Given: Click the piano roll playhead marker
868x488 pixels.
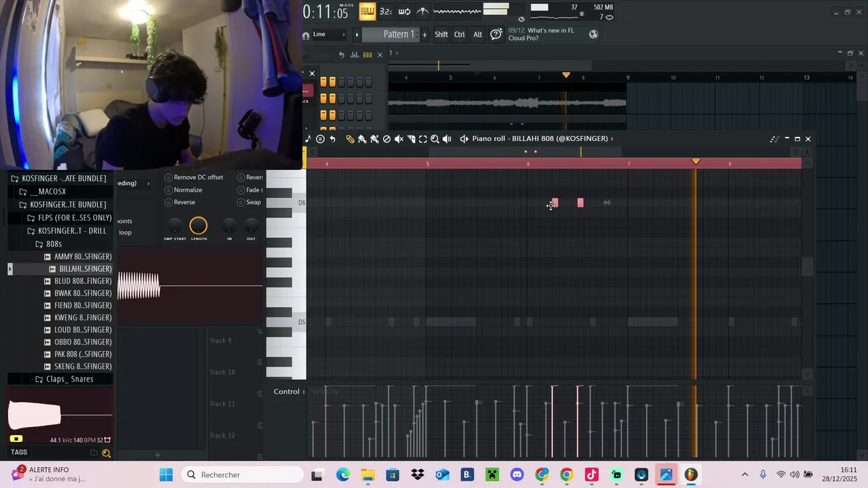Looking at the screenshot, I should click(x=696, y=161).
